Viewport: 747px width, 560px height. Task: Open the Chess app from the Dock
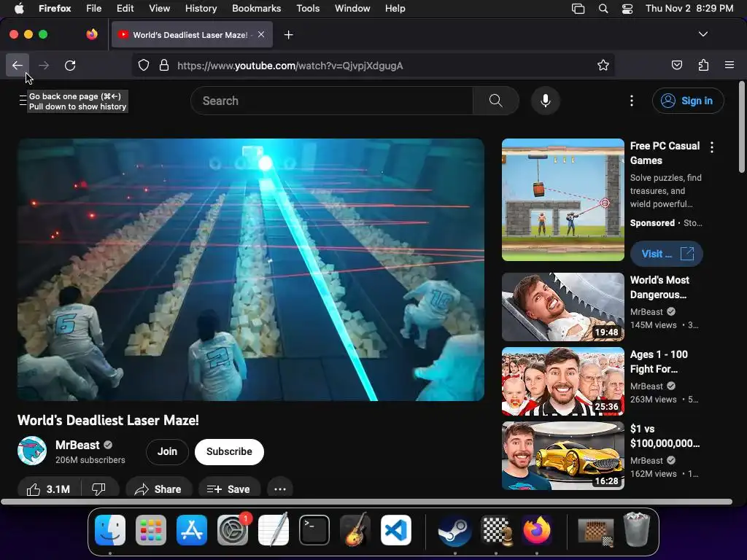coord(496,530)
